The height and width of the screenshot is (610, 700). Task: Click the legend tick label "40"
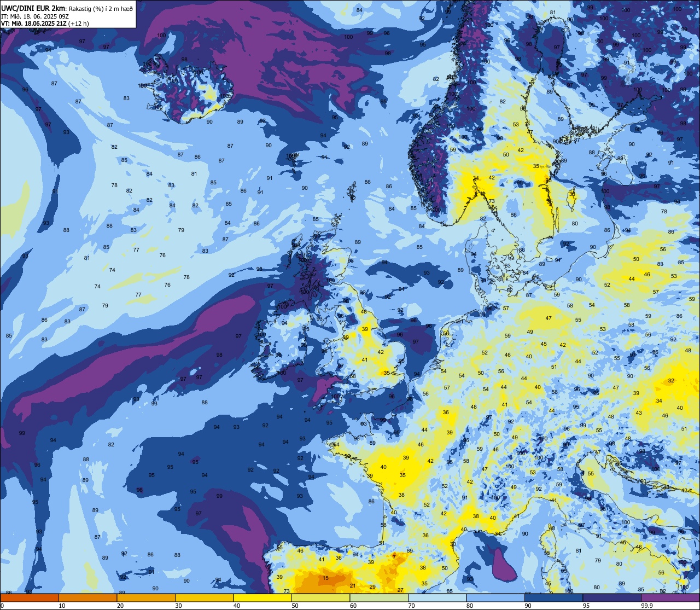pos(237,606)
